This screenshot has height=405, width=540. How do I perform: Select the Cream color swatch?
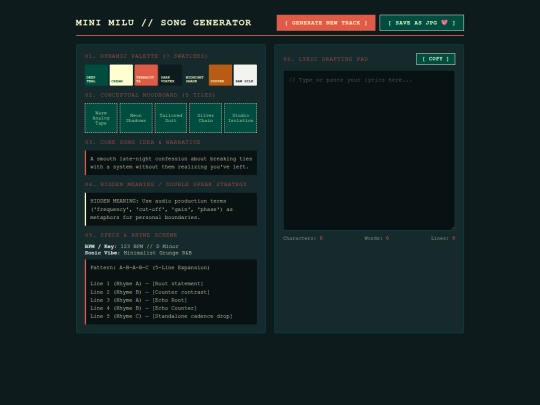[x=121, y=75]
